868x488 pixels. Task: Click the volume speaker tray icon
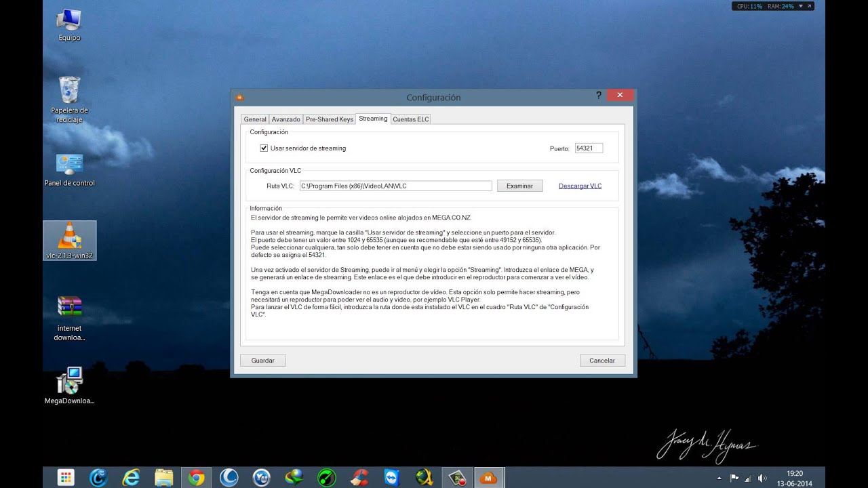click(x=762, y=478)
